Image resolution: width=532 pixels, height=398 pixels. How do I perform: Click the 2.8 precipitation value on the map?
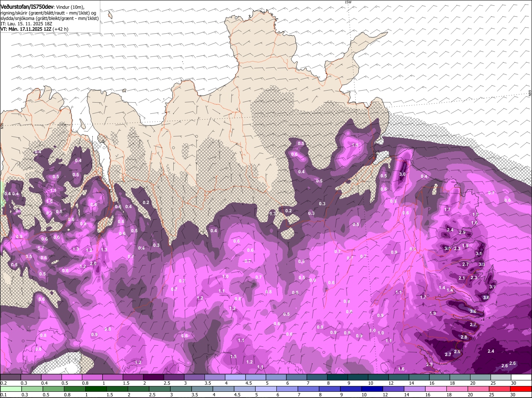pos(464,337)
